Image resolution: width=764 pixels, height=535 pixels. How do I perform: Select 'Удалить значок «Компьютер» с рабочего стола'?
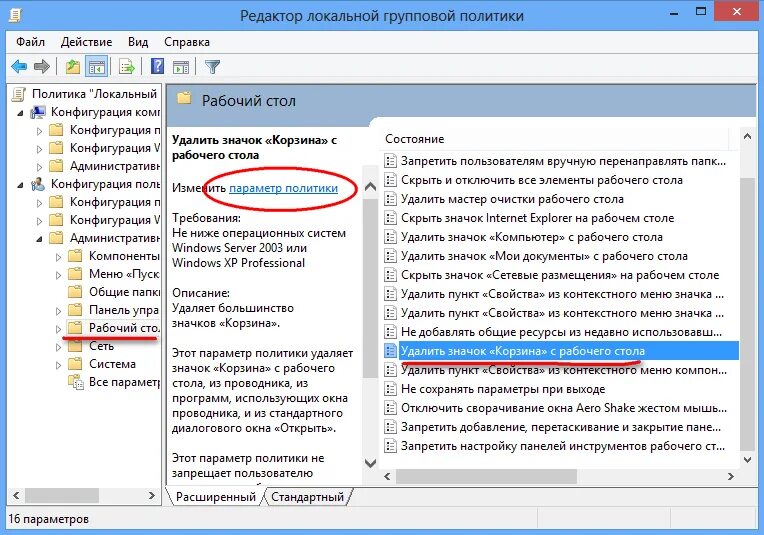coord(532,237)
